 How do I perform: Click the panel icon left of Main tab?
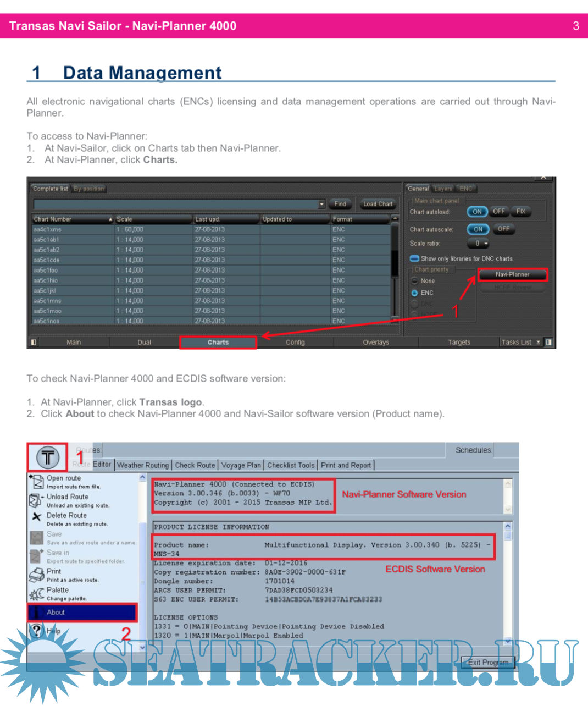pos(34,342)
